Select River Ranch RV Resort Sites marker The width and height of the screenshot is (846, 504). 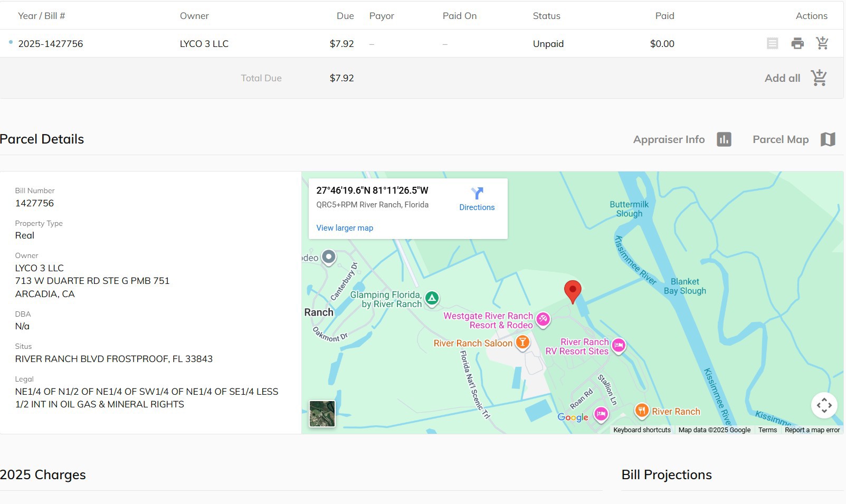(x=619, y=346)
